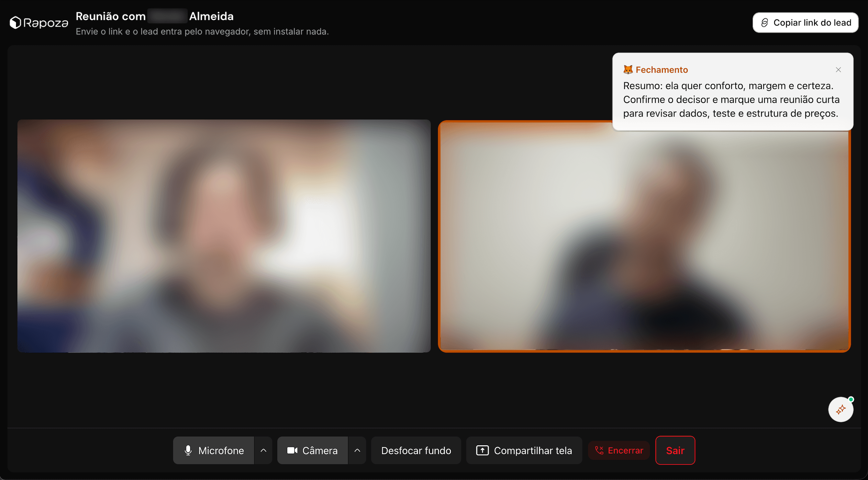Start Compartilhar tela screen sharing
The image size is (868, 480).
click(524, 450)
